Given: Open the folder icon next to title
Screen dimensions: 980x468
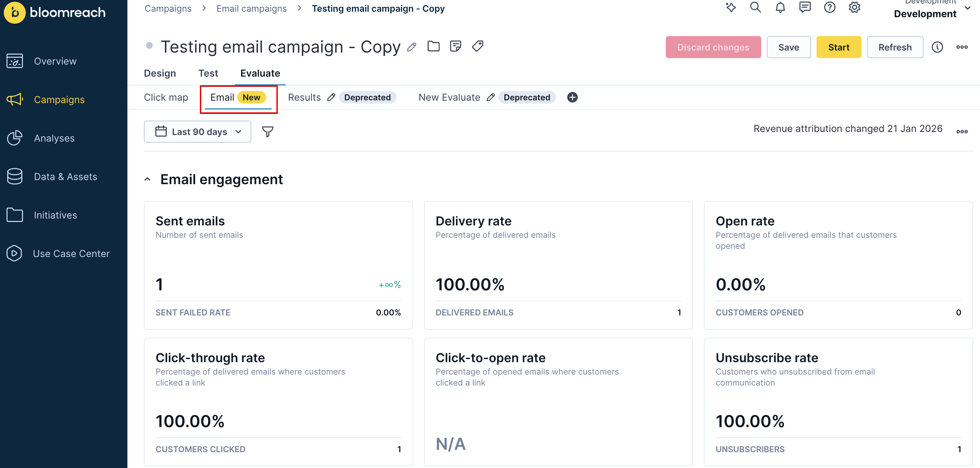Looking at the screenshot, I should pyautogui.click(x=433, y=46).
